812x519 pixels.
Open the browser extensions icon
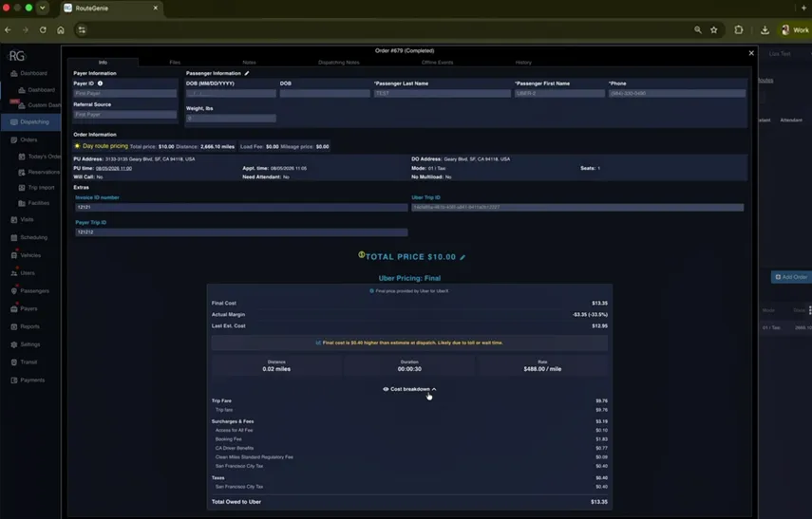point(739,30)
